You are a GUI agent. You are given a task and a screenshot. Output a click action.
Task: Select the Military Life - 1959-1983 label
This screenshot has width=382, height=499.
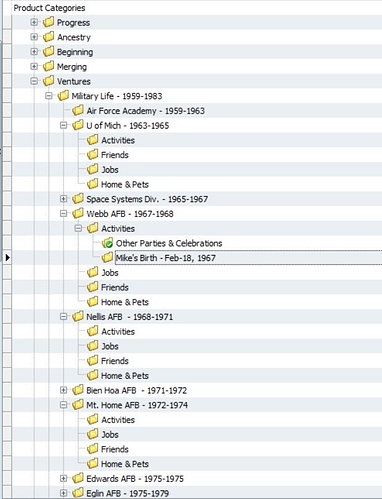117,96
